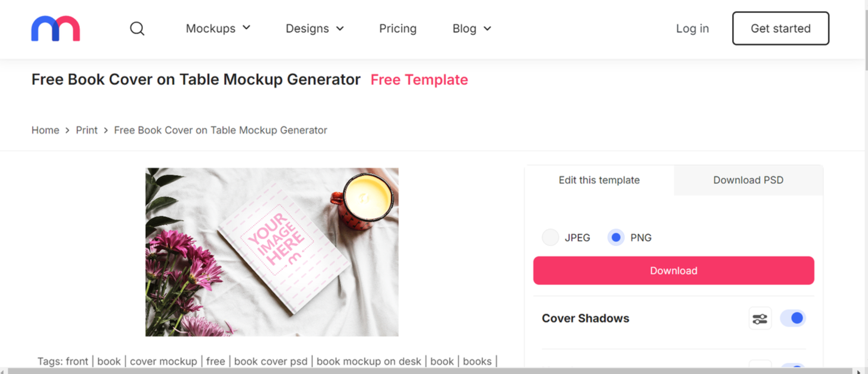Open the Print breadcrumb link
Screen dimensions: 868x374
click(x=87, y=130)
